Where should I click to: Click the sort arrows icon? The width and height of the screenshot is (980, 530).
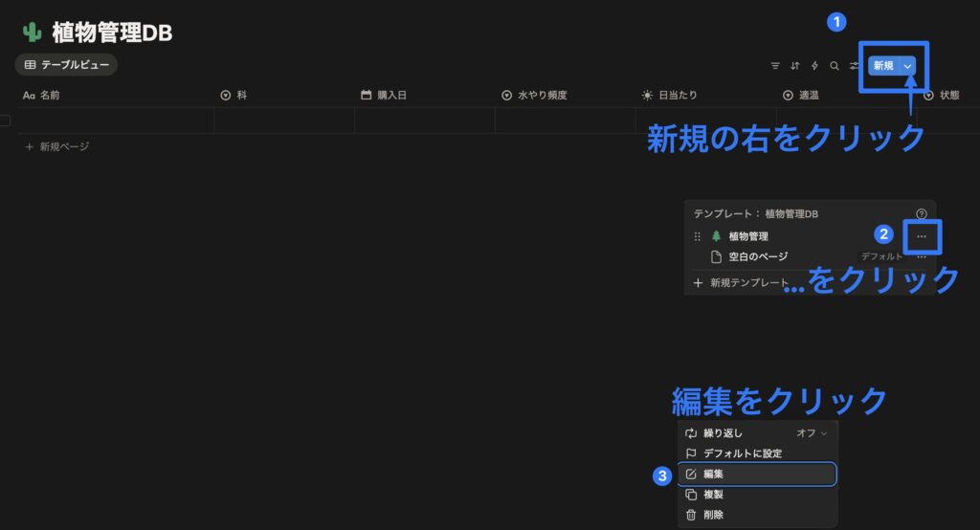(794, 66)
